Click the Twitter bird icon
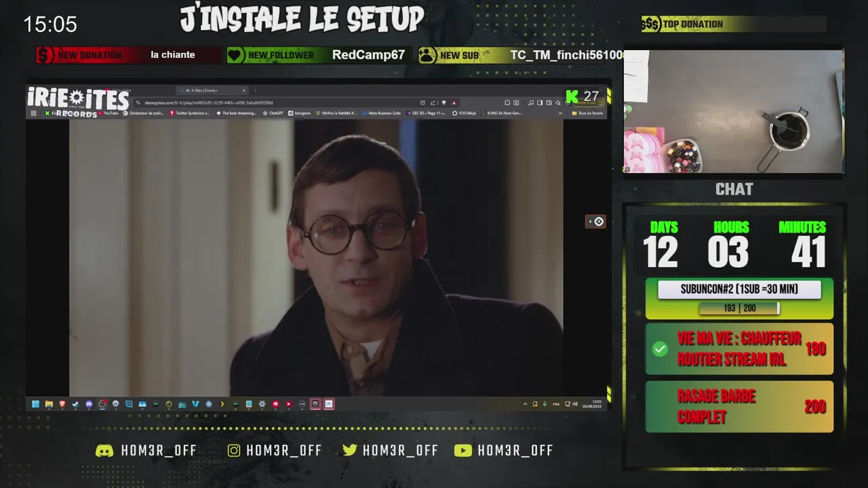This screenshot has height=488, width=868. (350, 451)
